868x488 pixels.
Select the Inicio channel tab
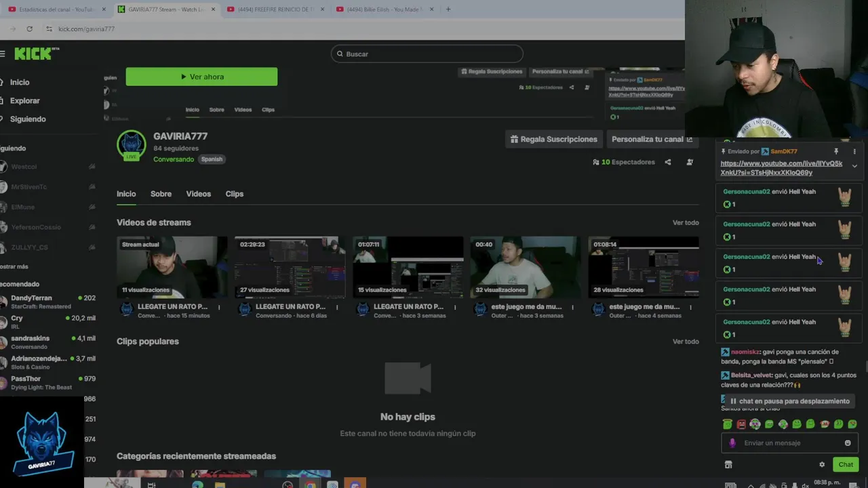pos(126,194)
